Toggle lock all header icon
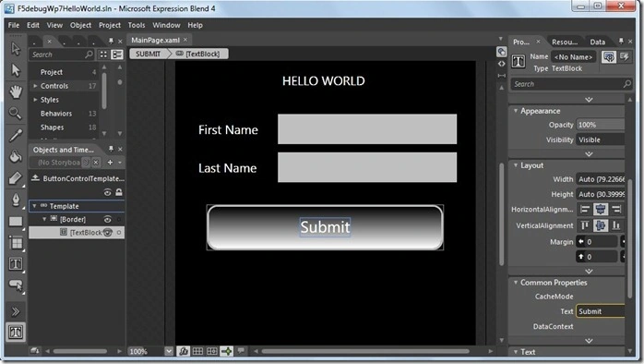Image resolution: width=644 pixels, height=364 pixels. pos(119,192)
